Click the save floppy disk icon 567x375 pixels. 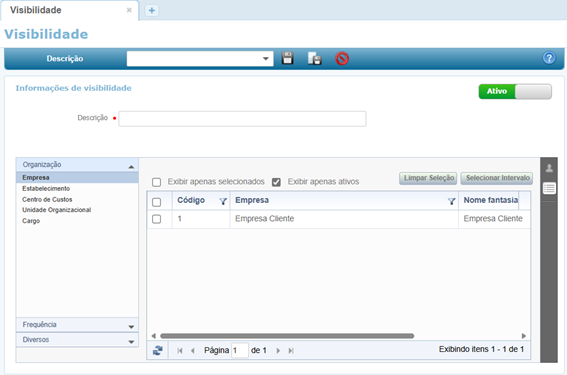287,58
